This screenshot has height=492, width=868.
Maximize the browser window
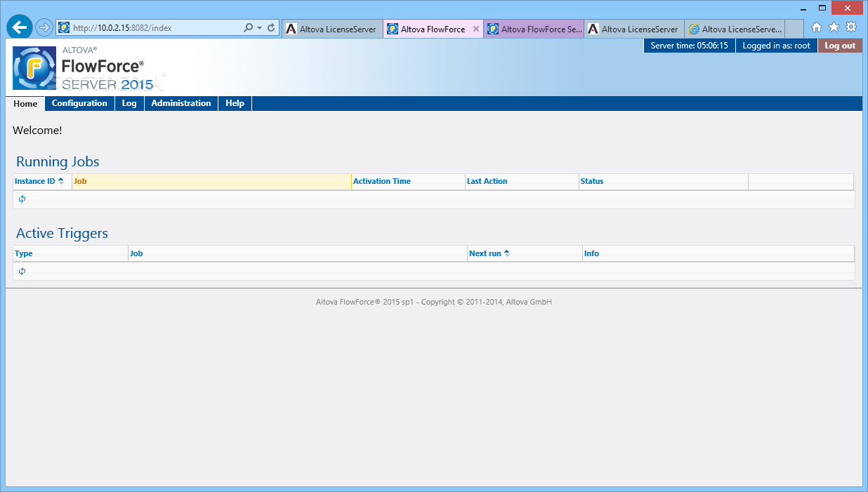pos(822,7)
